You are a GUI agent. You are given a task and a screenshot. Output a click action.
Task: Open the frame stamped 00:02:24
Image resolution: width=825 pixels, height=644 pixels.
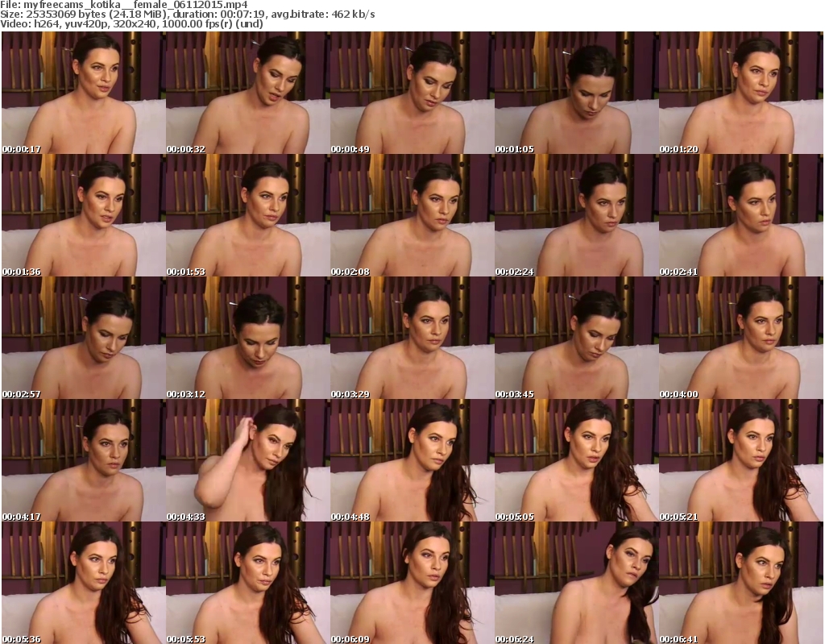pos(577,215)
